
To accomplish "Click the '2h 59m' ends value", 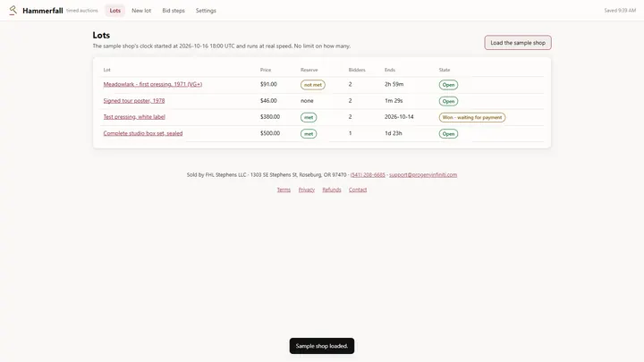I will coord(394,84).
